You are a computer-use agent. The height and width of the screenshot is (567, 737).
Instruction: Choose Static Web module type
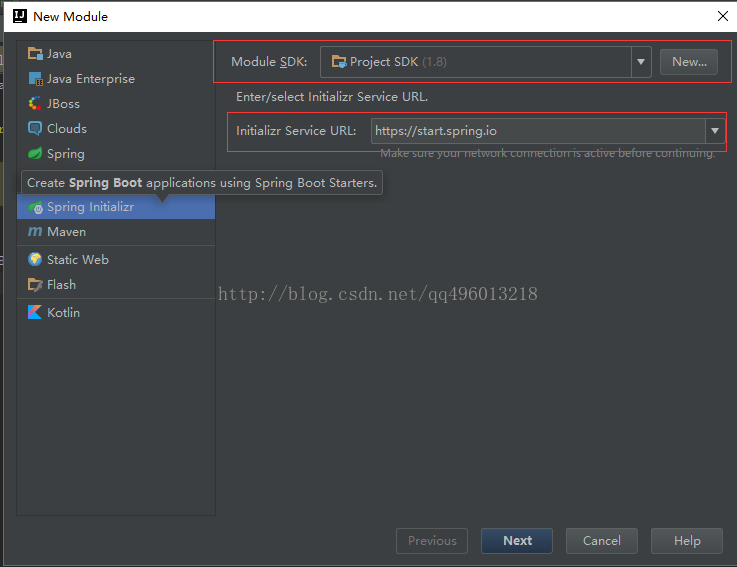coord(116,259)
